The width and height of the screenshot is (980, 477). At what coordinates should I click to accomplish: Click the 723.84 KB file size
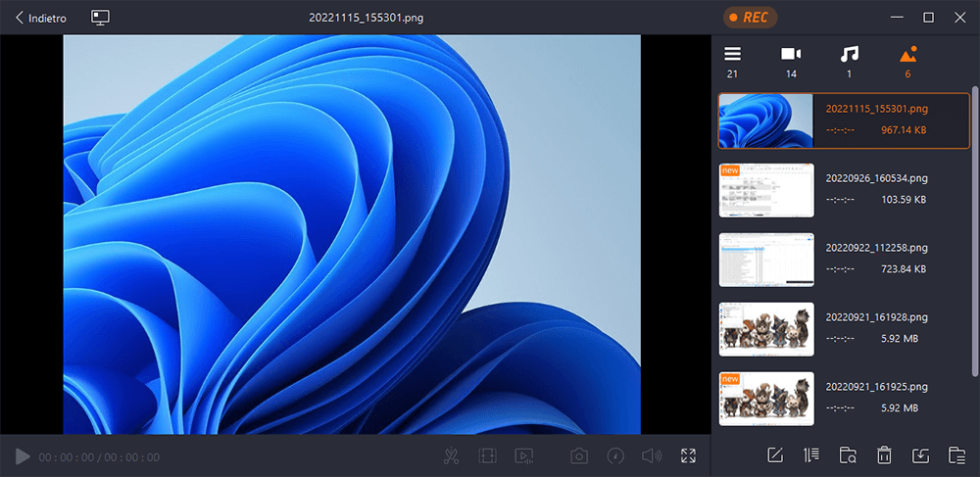904,269
